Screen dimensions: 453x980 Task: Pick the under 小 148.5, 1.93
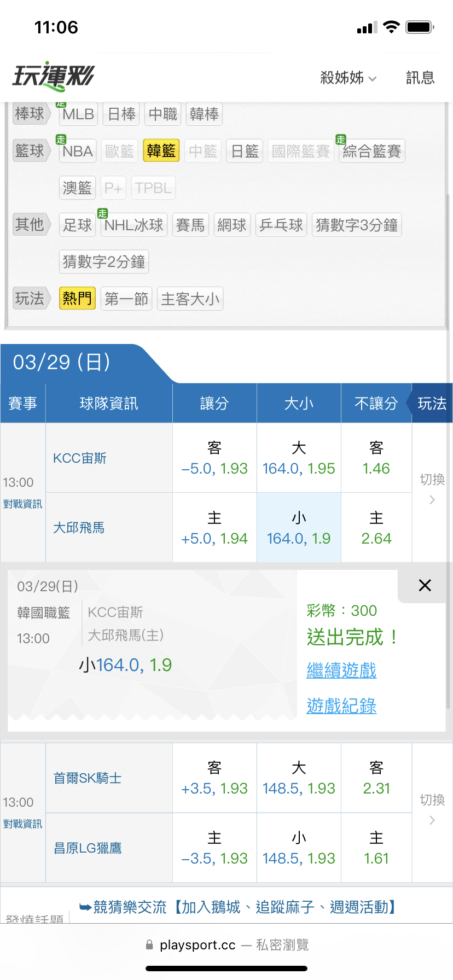point(299,848)
